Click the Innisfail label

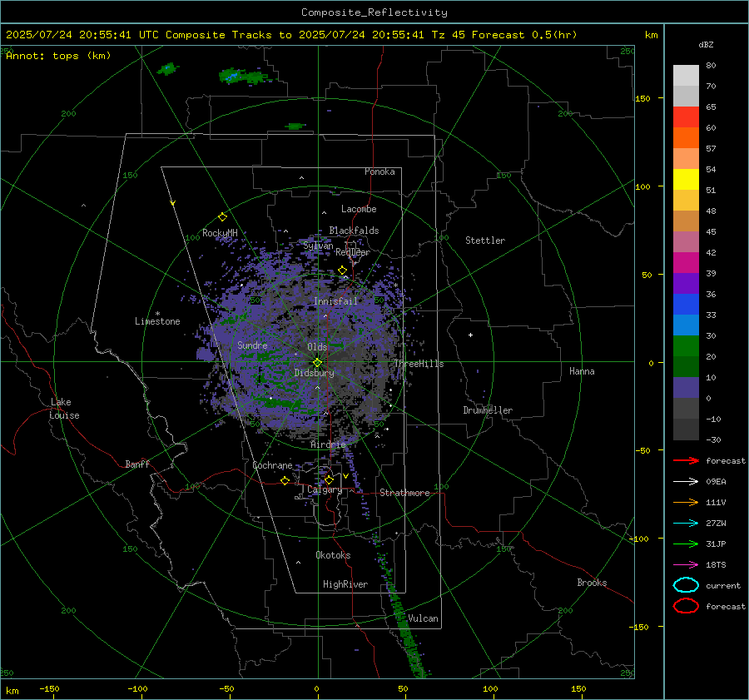(x=335, y=301)
